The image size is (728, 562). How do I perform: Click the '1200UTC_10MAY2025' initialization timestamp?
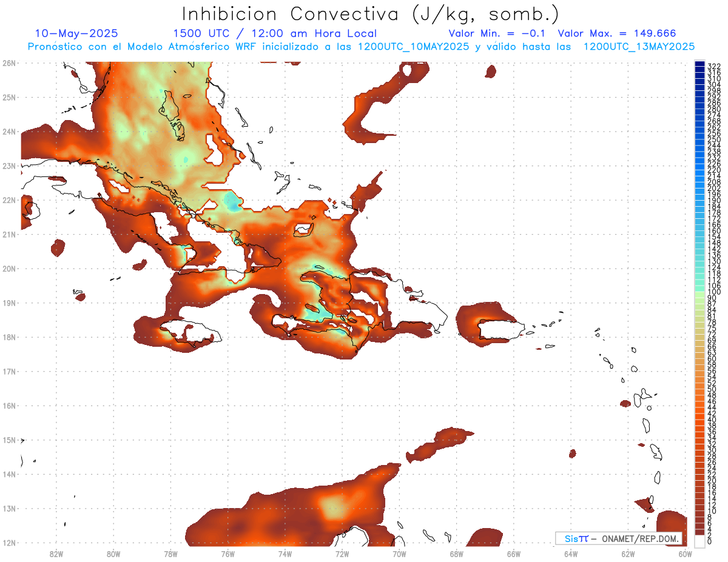(413, 47)
